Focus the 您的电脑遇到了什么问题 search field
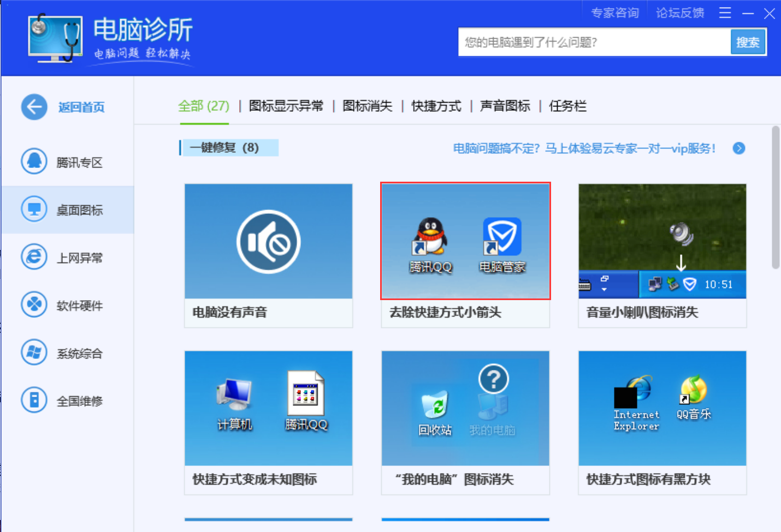 pyautogui.click(x=595, y=42)
